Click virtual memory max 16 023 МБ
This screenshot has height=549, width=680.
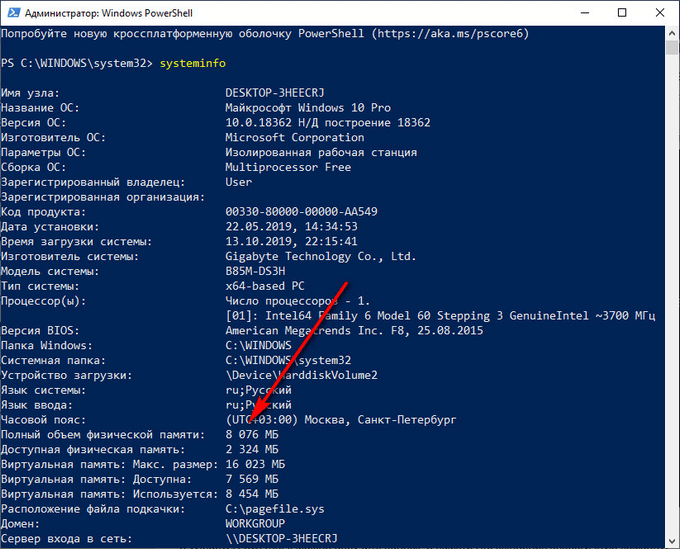point(255,464)
